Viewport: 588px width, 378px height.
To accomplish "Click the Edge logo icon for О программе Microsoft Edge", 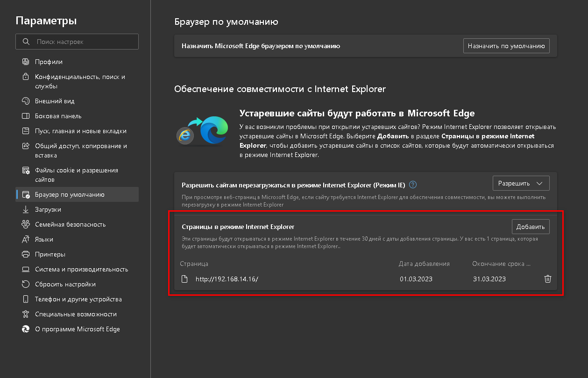I will pos(26,329).
